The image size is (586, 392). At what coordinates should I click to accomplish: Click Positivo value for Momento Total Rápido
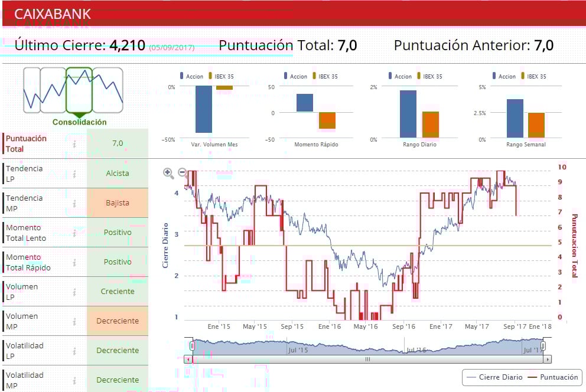point(118,262)
